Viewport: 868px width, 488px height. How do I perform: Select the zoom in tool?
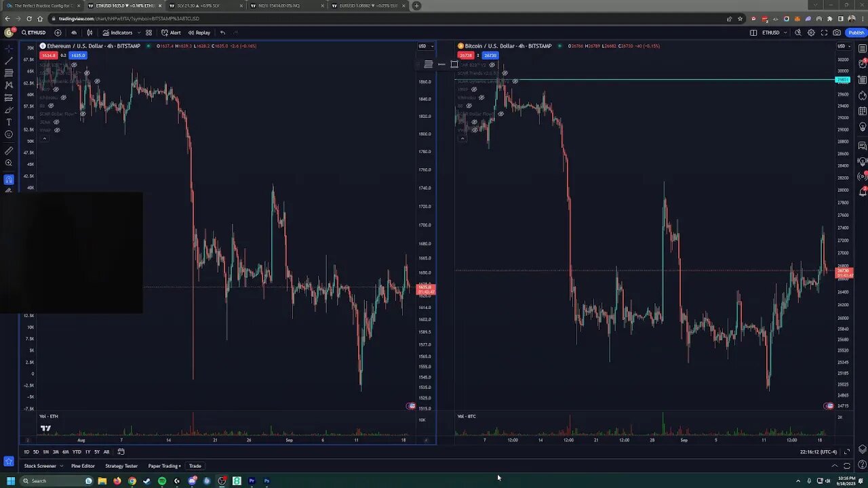click(x=9, y=163)
